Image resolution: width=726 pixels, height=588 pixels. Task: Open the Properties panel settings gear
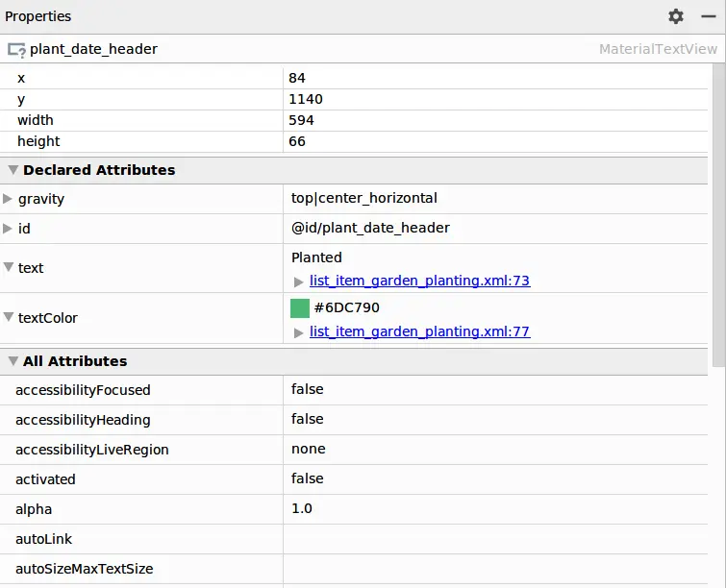point(676,16)
